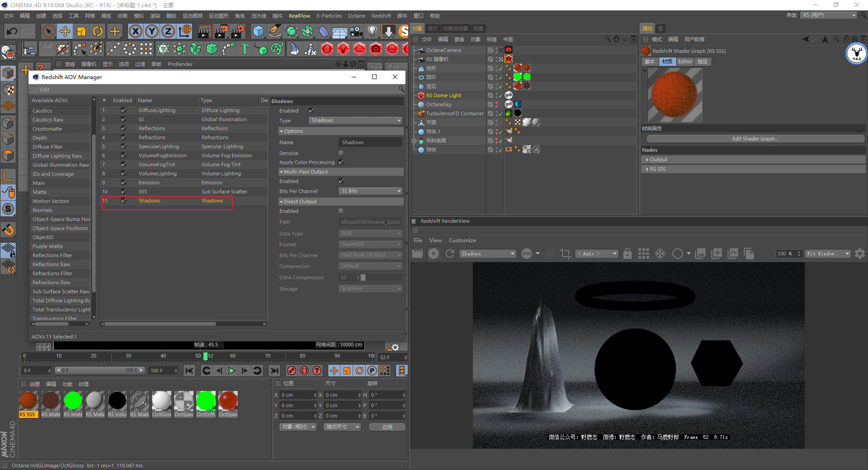Open RenderView settings gear icon
Viewport: 868px width, 470px height.
[x=860, y=254]
